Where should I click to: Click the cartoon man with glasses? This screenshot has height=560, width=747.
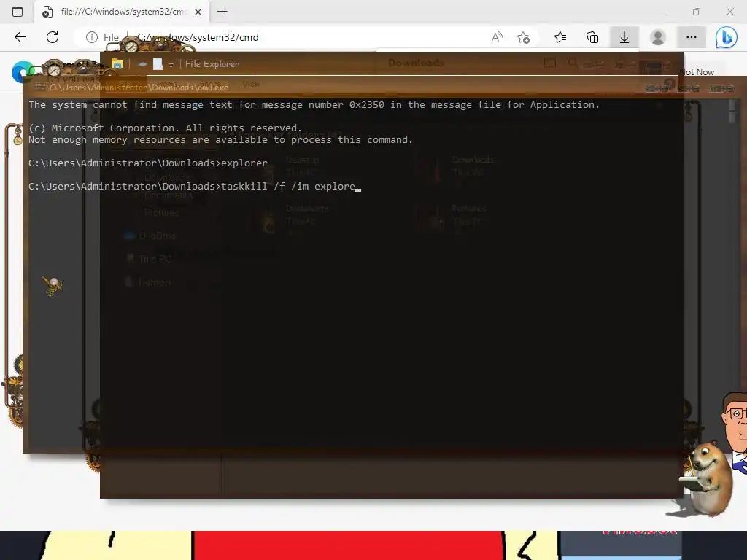pyautogui.click(x=735, y=431)
